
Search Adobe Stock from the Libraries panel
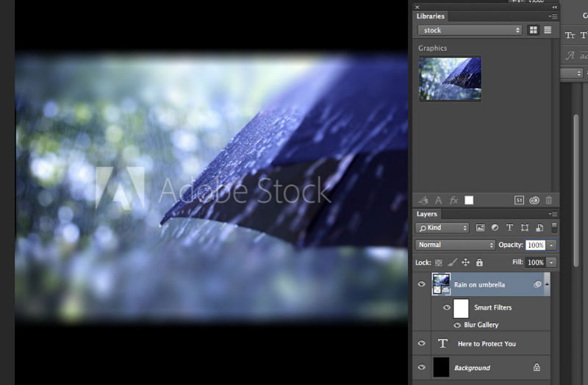519,200
